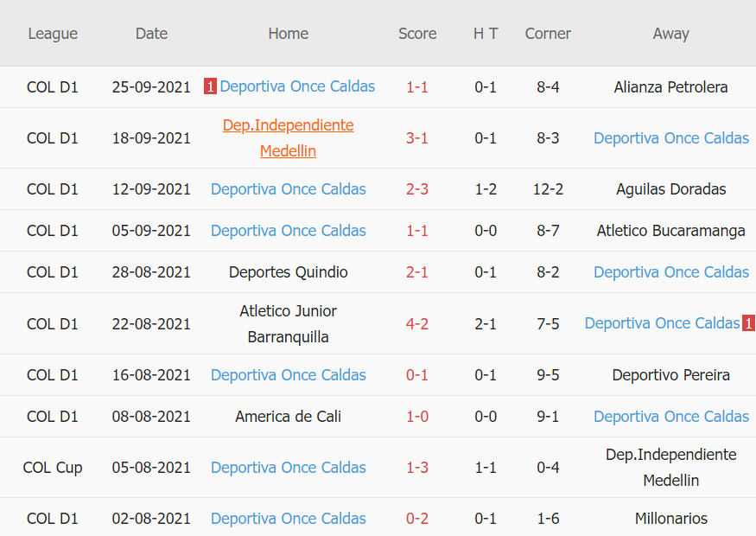This screenshot has width=756, height=536.
Task: Click red card badge in 22-08-2021 row
Action: [x=748, y=323]
